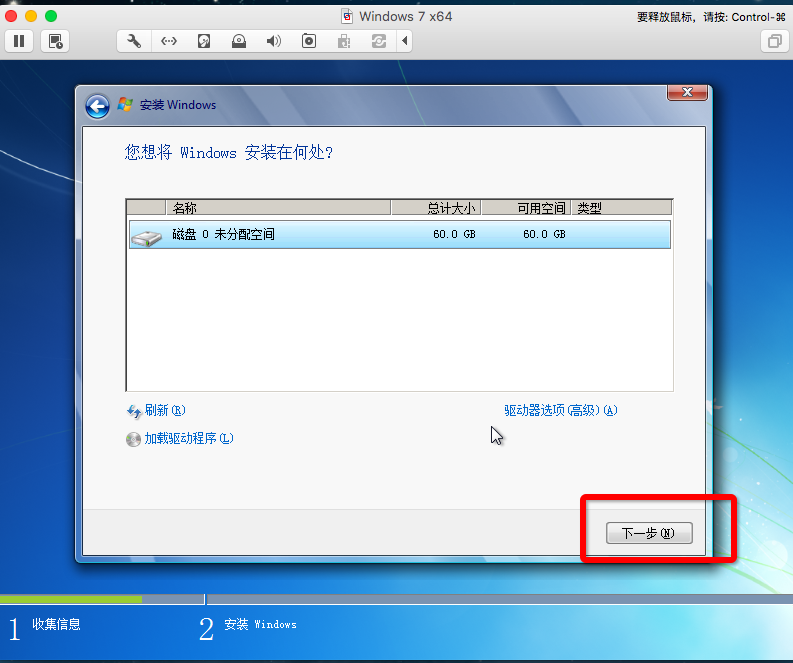Screen dimensions: 793x663
Task: Open the wrench settings icon
Action: coord(134,41)
